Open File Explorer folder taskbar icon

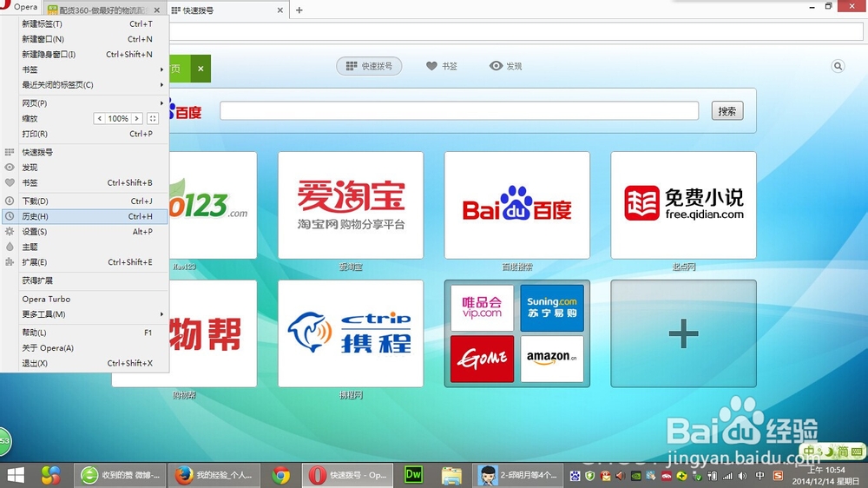coord(451,475)
